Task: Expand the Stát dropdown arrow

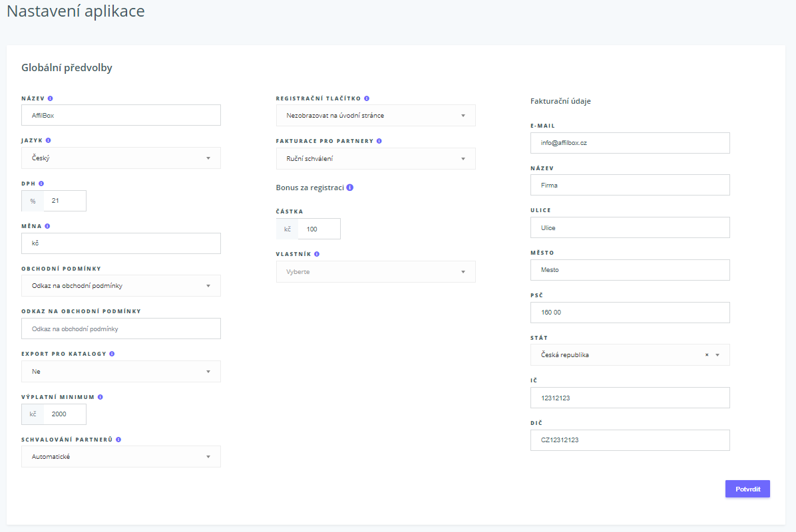Action: click(718, 355)
